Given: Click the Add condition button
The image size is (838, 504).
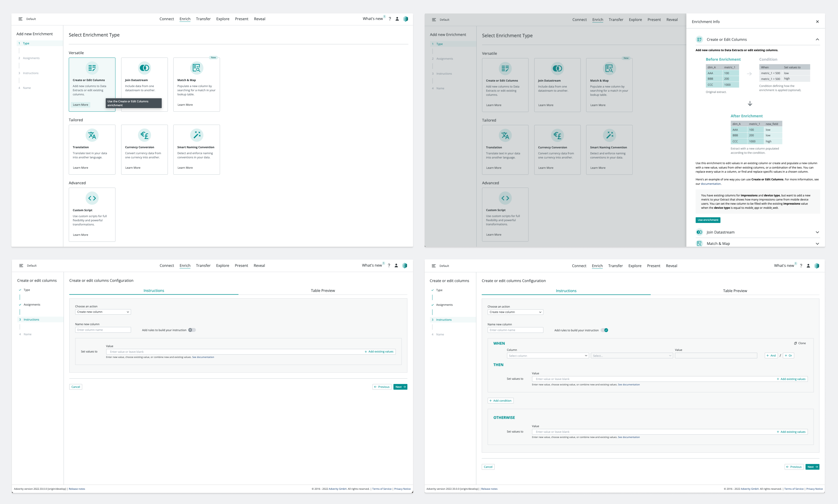Looking at the screenshot, I should (500, 401).
